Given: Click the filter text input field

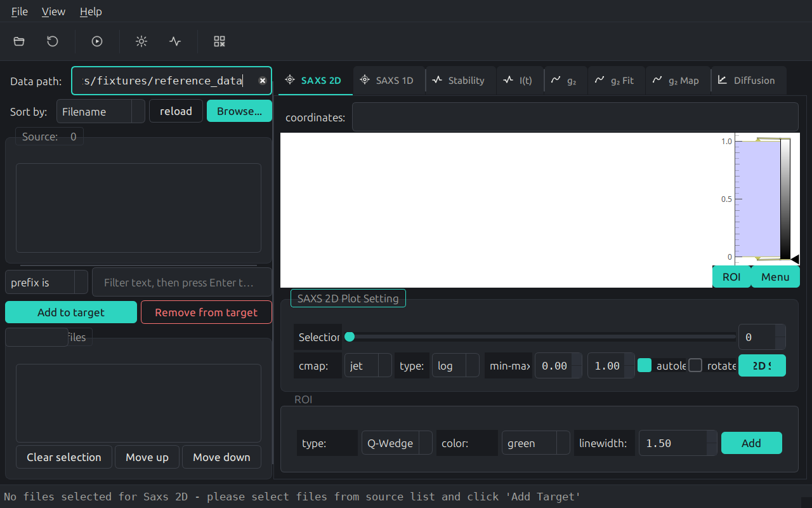Looking at the screenshot, I should point(182,283).
